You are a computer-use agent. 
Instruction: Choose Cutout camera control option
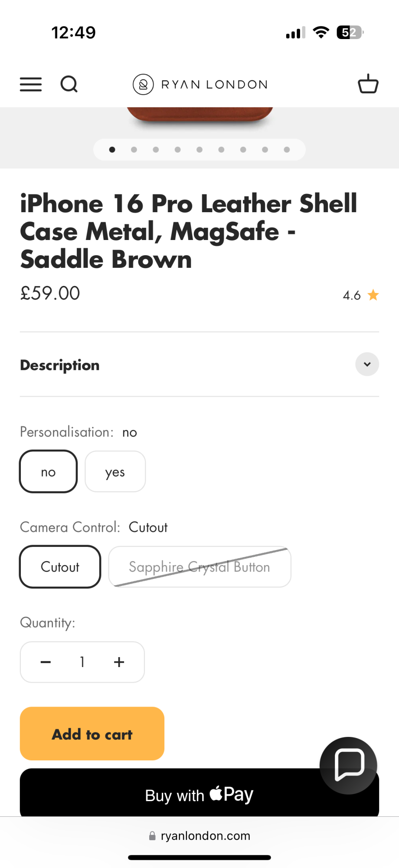point(60,567)
